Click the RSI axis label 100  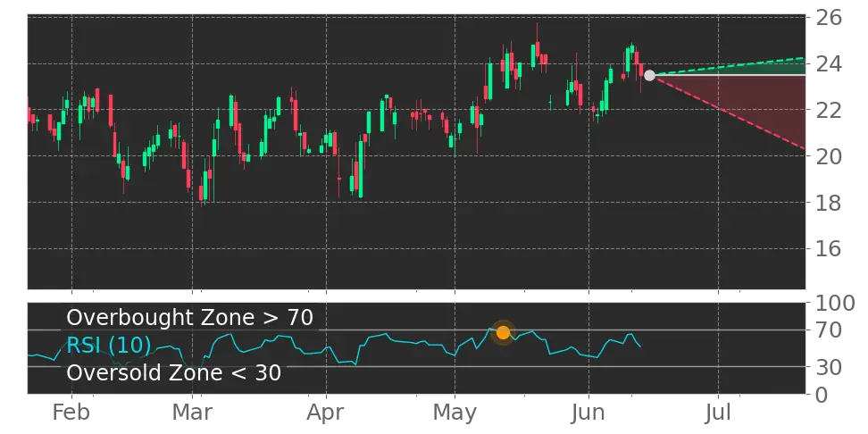[835, 304]
